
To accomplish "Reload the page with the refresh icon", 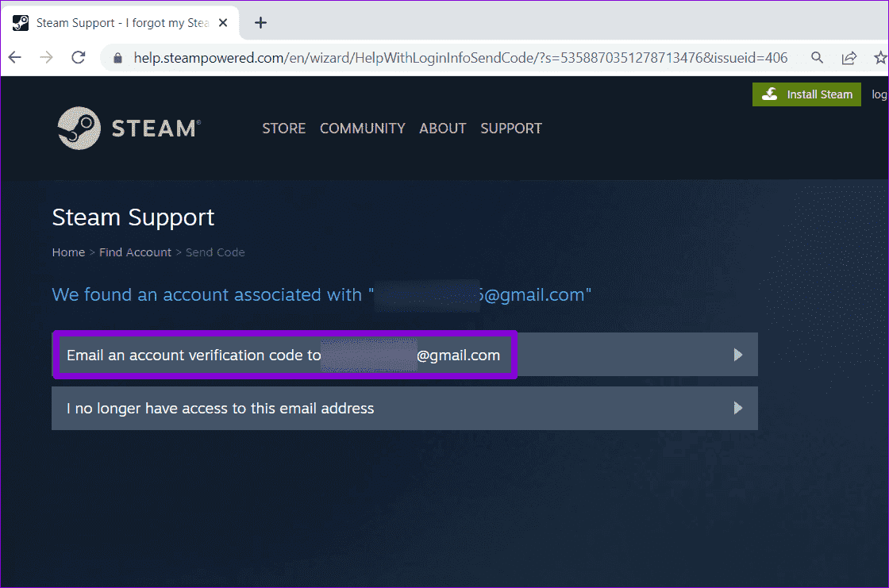I will (79, 57).
